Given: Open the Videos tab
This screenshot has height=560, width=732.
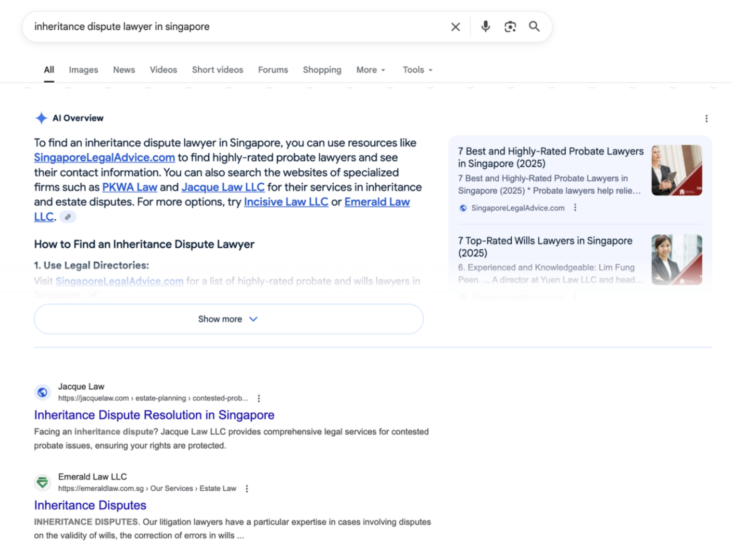Looking at the screenshot, I should pos(163,70).
